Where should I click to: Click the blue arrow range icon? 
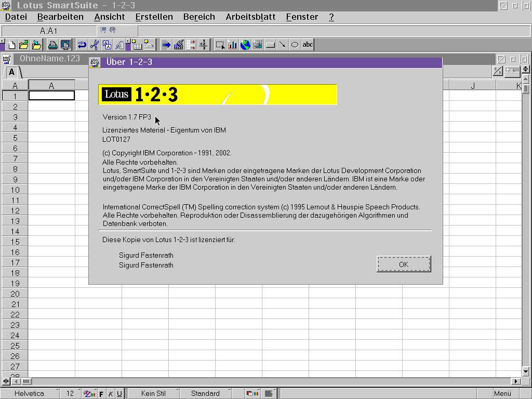click(166, 45)
